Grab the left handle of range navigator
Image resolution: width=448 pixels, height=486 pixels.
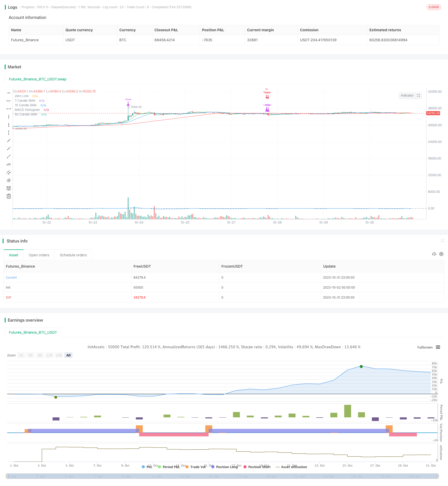pyautogui.click(x=7, y=476)
